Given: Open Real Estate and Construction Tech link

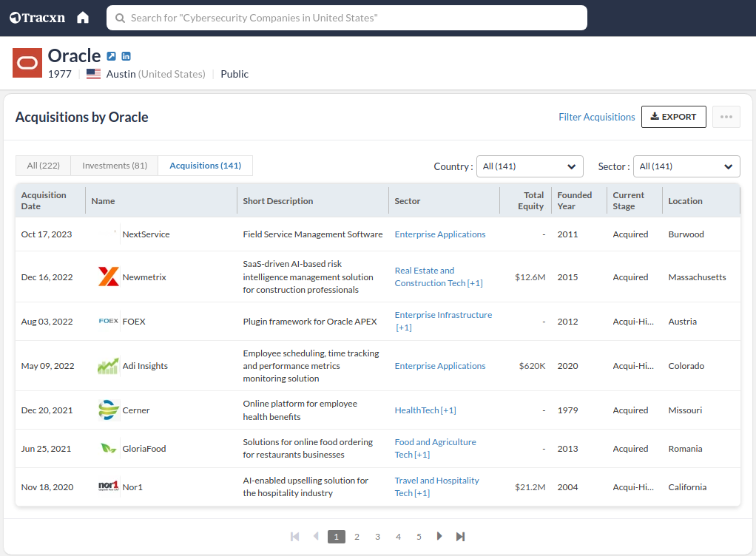Looking at the screenshot, I should pos(439,277).
